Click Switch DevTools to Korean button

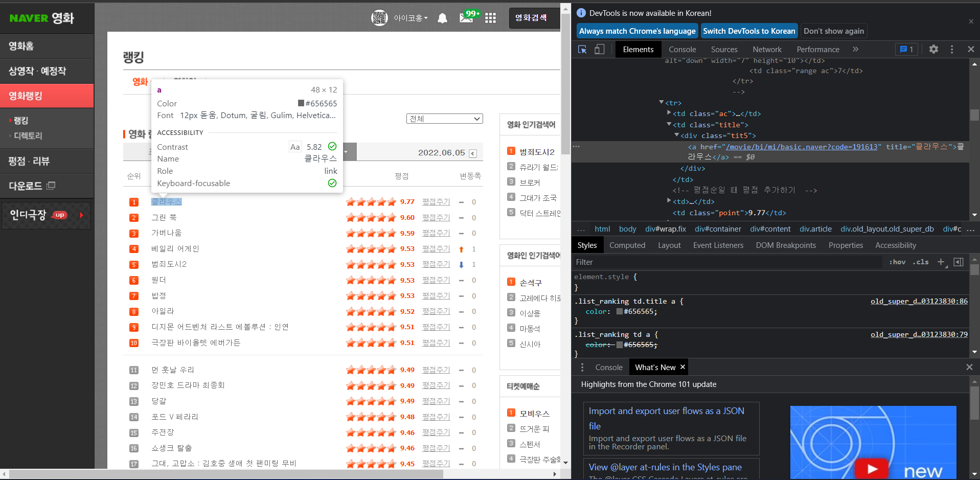point(749,31)
